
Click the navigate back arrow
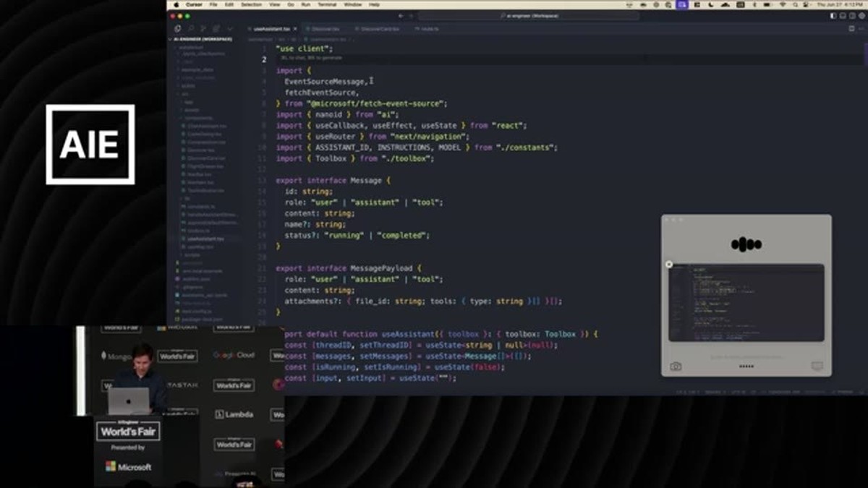401,16
